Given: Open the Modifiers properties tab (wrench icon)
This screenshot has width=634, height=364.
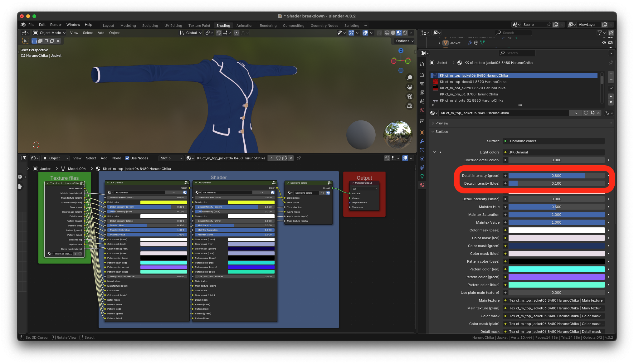Looking at the screenshot, I should (x=422, y=141).
